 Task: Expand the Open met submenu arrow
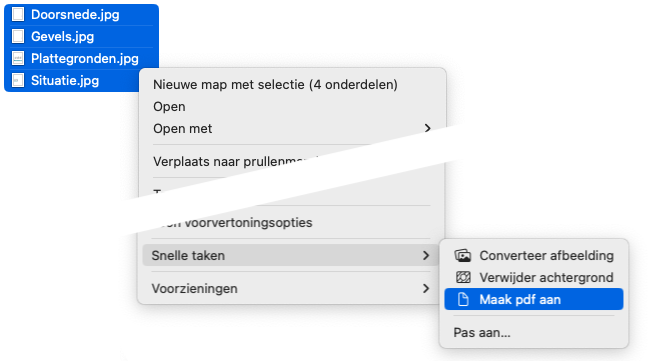click(427, 128)
